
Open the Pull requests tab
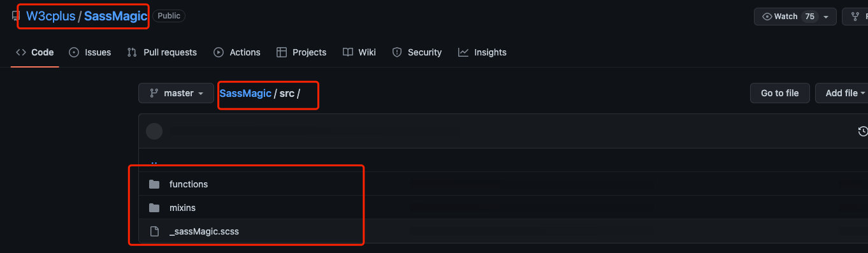pyautogui.click(x=162, y=52)
